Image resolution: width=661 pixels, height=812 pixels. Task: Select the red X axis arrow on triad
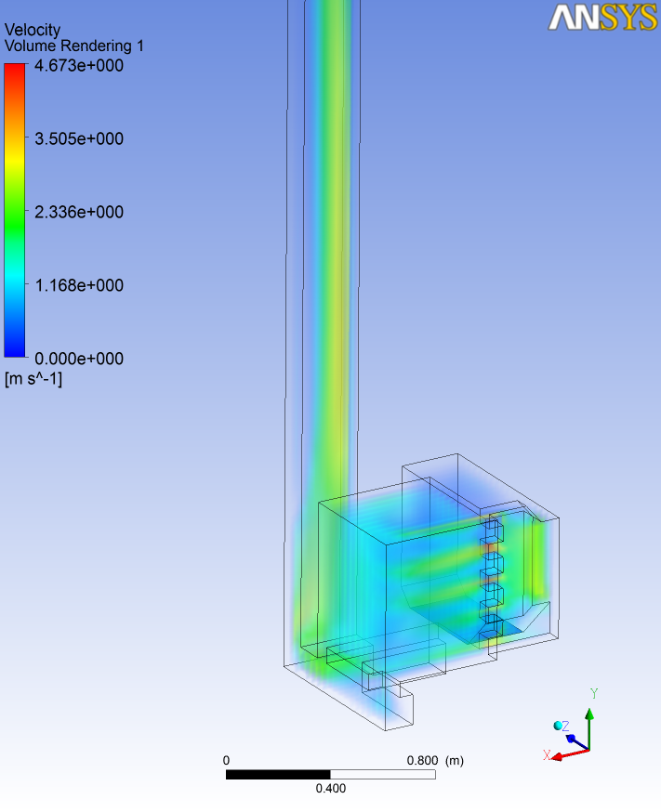pos(563,755)
